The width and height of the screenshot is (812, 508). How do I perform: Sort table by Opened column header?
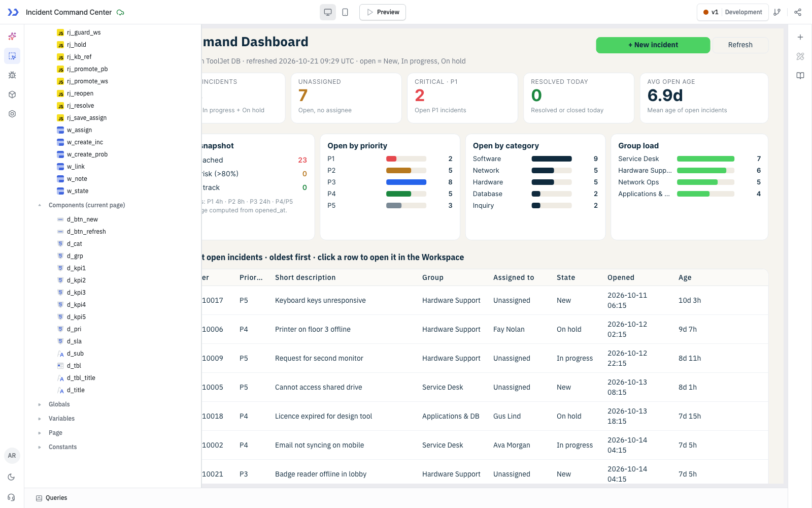pos(621,277)
